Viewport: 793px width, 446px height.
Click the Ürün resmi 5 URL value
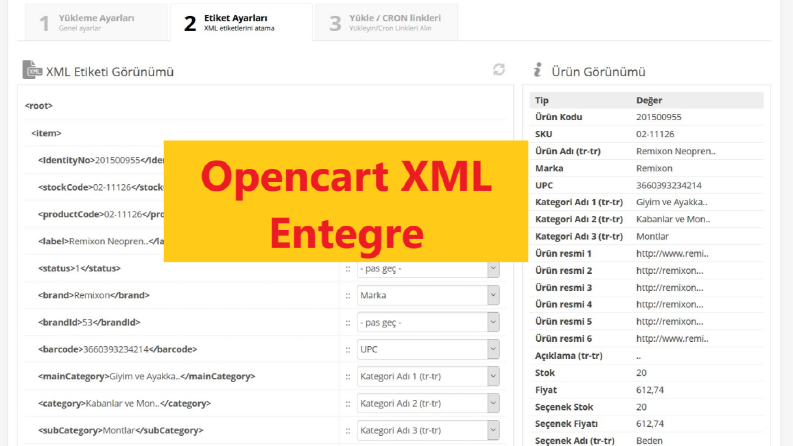(x=670, y=322)
